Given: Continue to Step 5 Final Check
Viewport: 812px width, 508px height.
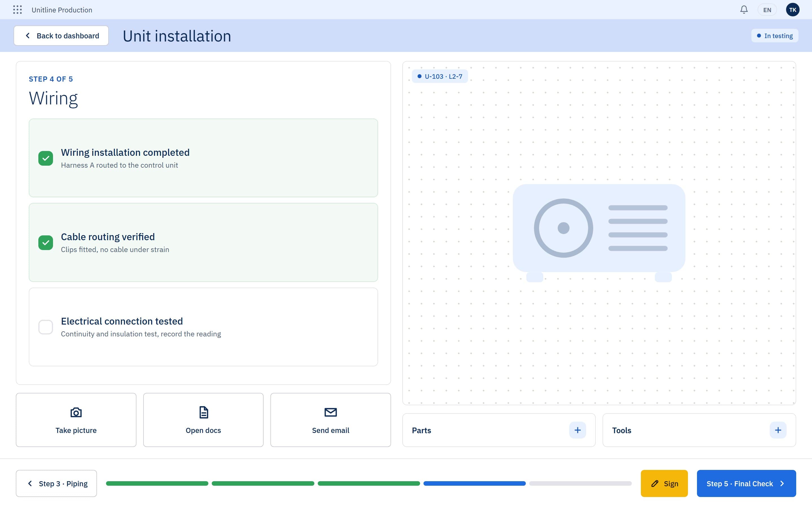Looking at the screenshot, I should [746, 483].
